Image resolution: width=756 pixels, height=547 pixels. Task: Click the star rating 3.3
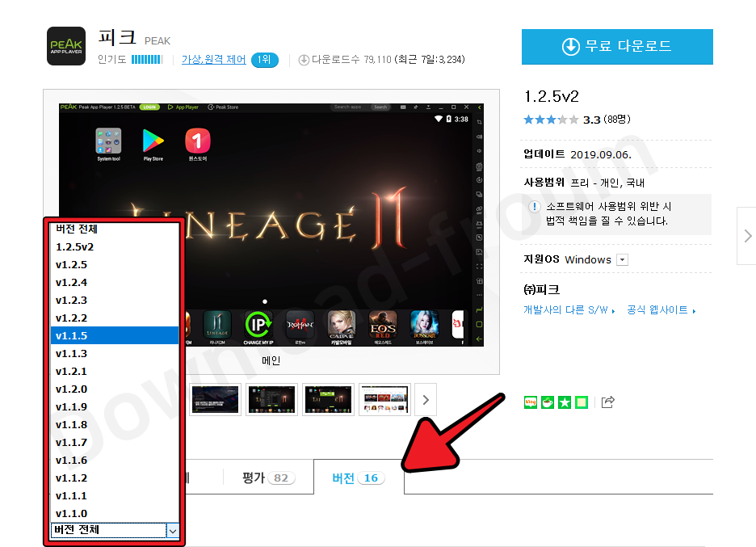(551, 120)
